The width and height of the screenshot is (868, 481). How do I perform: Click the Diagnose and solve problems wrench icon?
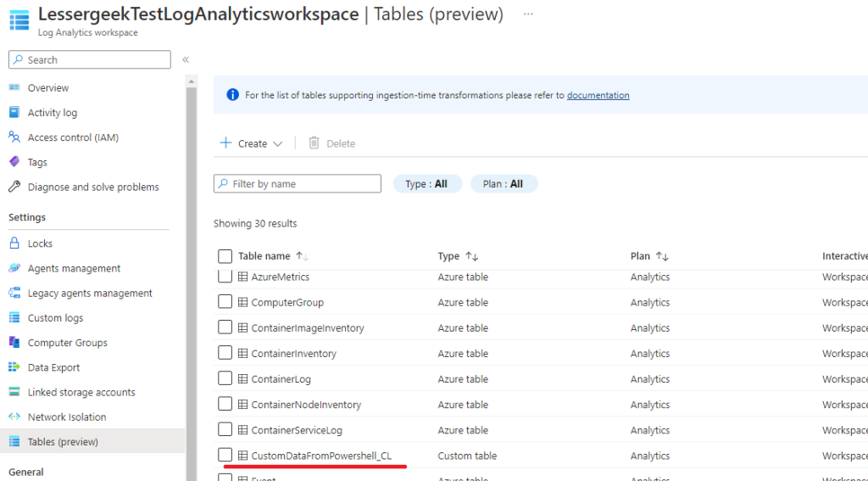click(x=14, y=187)
